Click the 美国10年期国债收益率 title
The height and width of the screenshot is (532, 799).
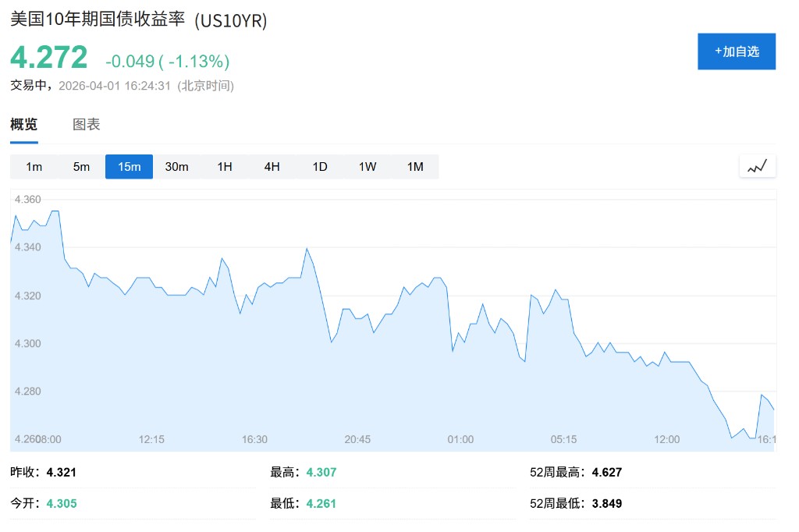click(98, 20)
